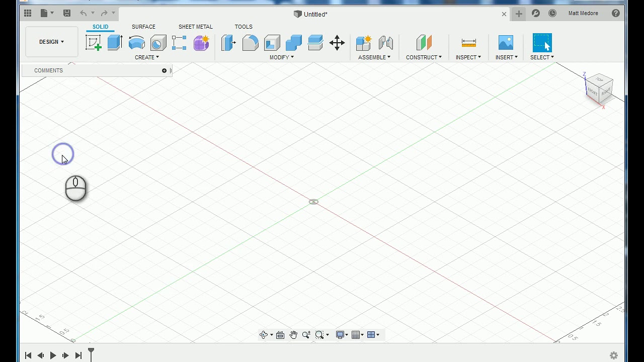Select the Measure tool
The image size is (644, 362).
click(468, 43)
